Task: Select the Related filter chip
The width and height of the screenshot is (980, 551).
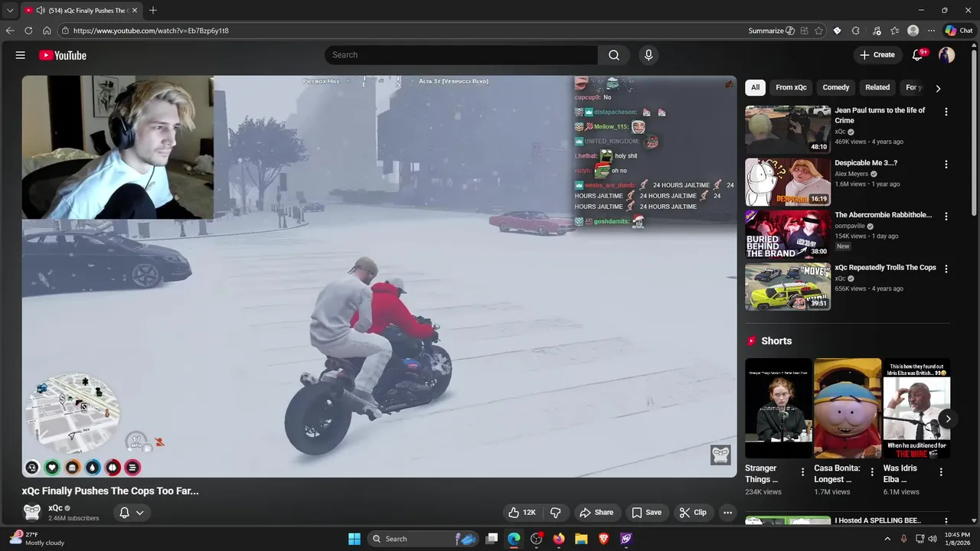Action: coord(877,87)
